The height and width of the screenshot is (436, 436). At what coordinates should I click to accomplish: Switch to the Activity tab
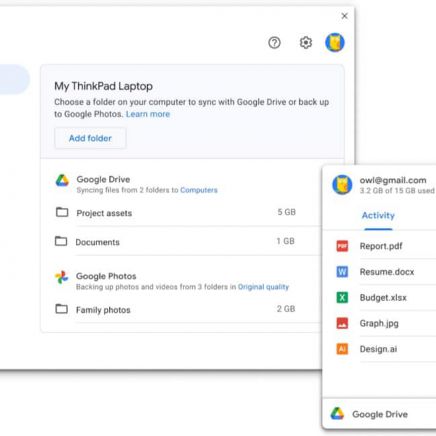coord(378,216)
